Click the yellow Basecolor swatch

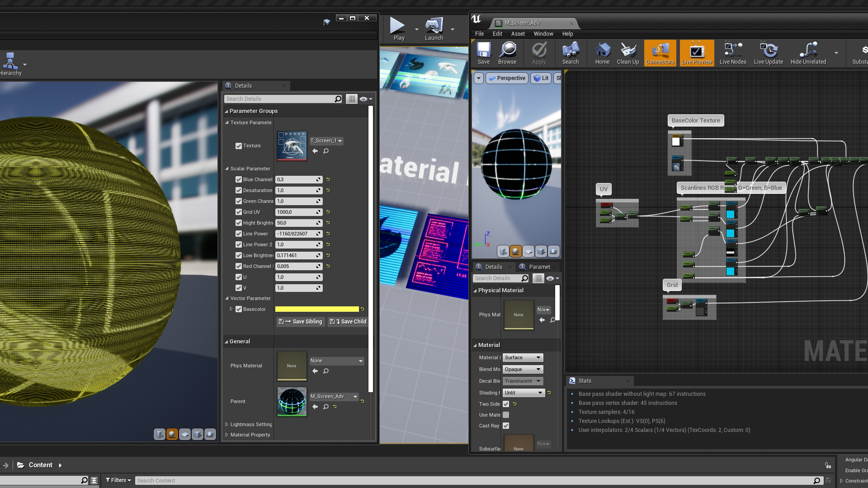click(316, 309)
